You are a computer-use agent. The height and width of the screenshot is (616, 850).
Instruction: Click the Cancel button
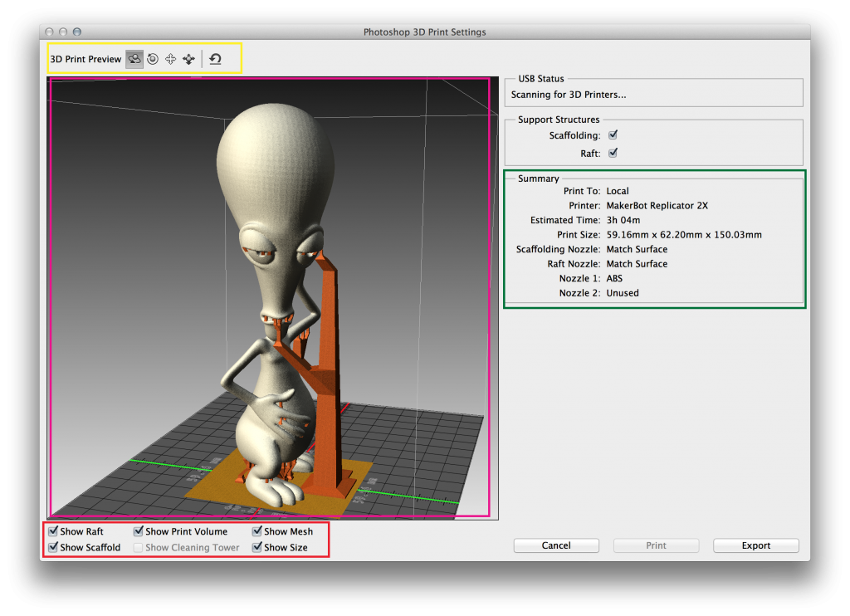coord(556,545)
